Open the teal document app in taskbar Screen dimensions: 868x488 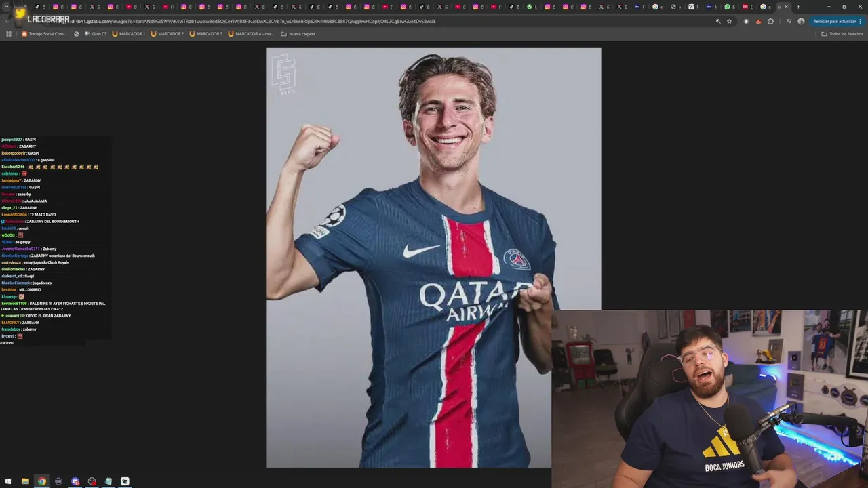108,481
